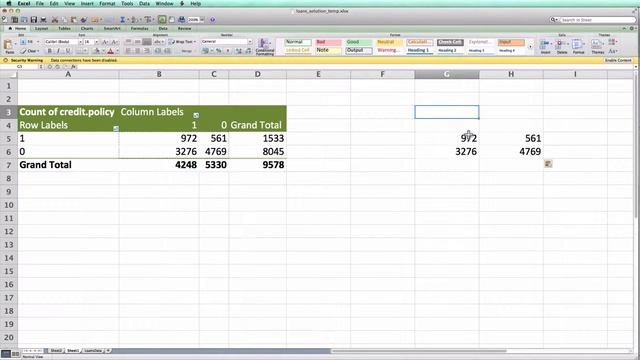Click the Grand Total cell 9578
The image size is (640, 360).
[258, 164]
